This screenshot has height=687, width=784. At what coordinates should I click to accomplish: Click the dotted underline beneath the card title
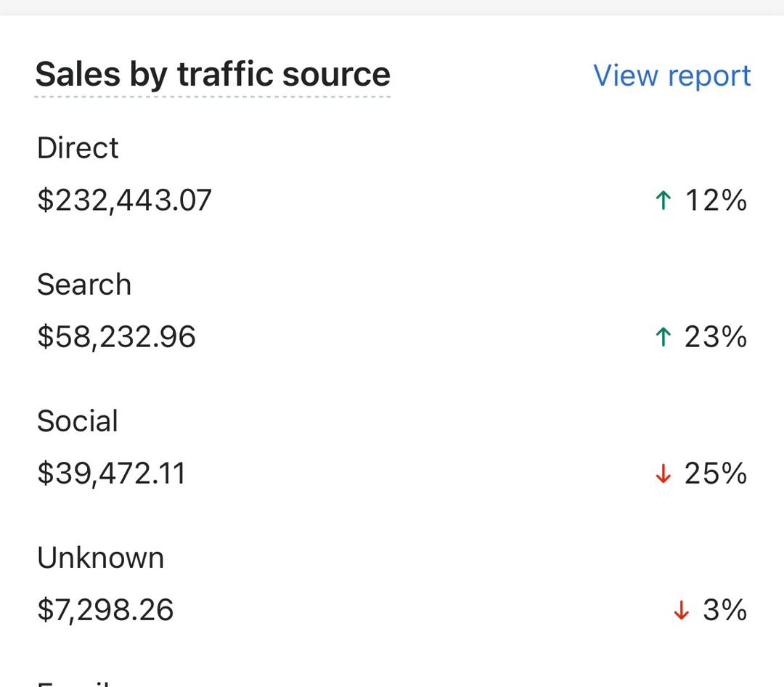(213, 97)
